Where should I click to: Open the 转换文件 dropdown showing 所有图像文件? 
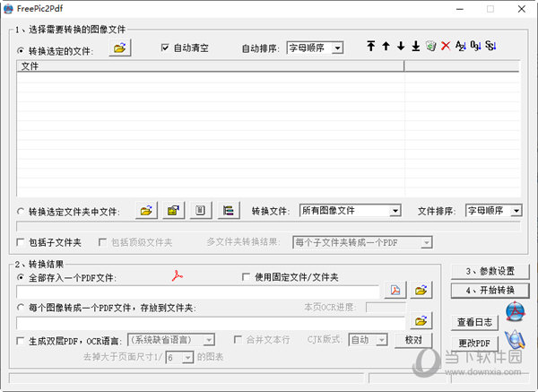(350, 211)
